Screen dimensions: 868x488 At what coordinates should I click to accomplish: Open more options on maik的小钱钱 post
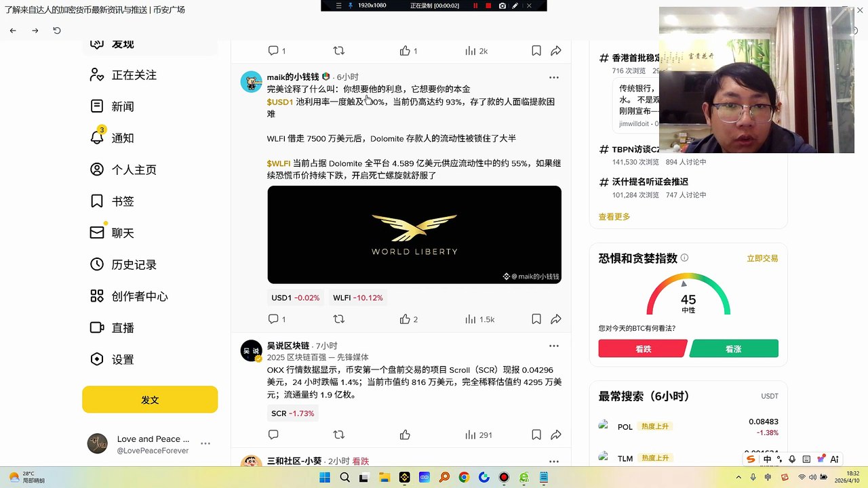(x=554, y=77)
